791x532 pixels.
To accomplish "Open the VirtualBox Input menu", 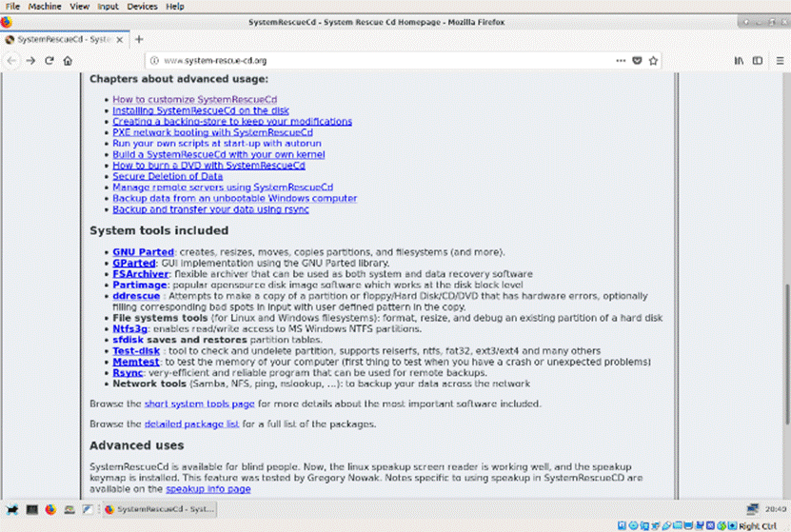I will pos(108,7).
